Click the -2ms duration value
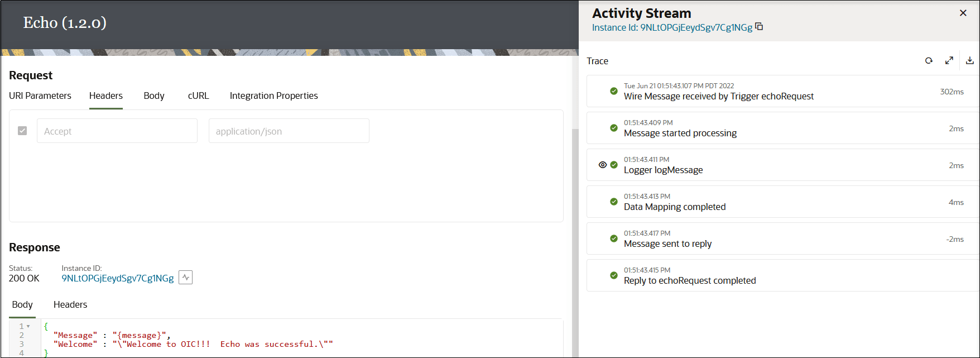Viewport: 980px width, 358px height. pyautogui.click(x=955, y=239)
